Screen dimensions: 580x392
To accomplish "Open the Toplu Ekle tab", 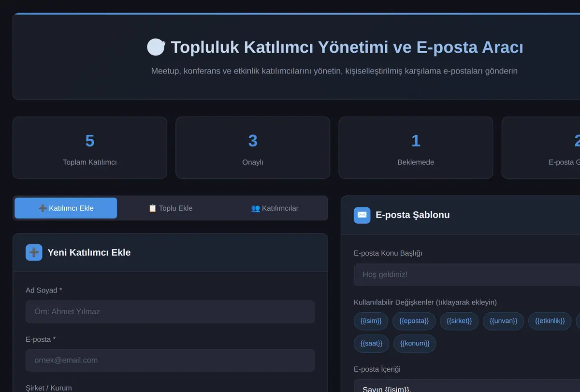I will click(x=170, y=208).
